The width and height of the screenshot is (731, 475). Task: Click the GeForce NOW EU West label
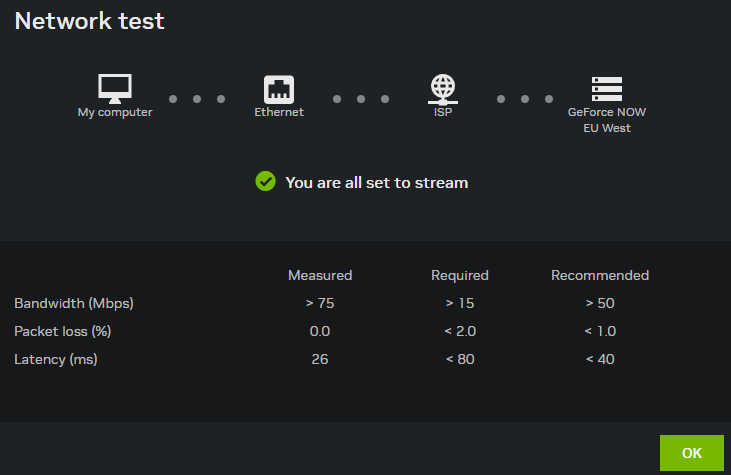(x=607, y=120)
